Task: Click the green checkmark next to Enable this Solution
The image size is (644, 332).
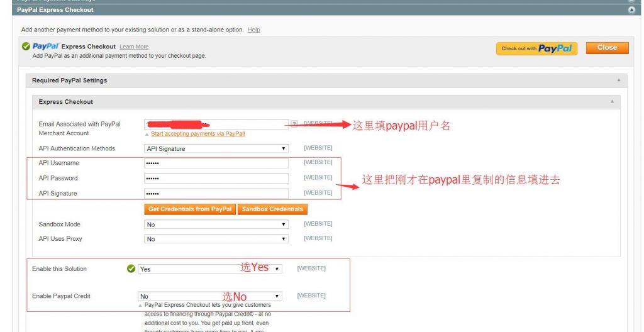Action: pos(131,268)
